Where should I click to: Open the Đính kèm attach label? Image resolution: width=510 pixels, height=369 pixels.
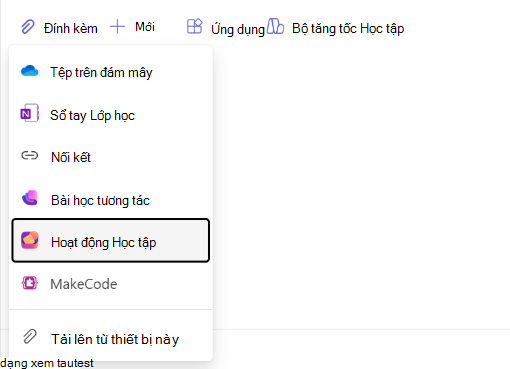point(71,28)
